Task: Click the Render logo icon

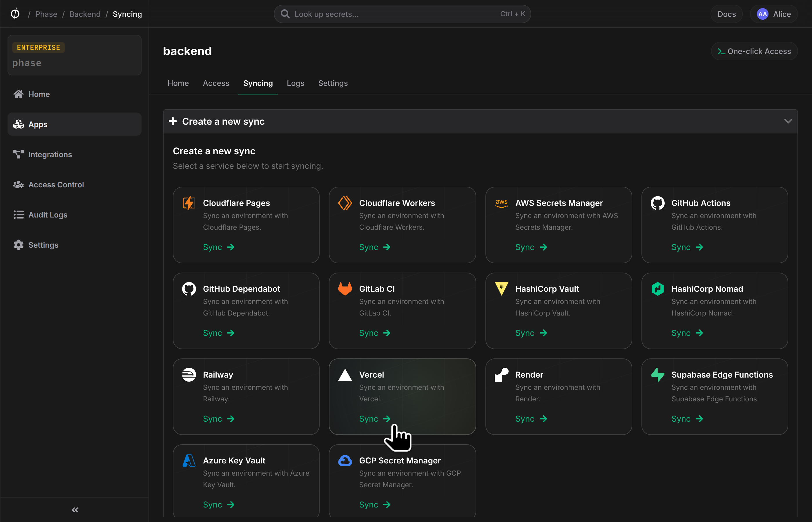Action: (502, 375)
